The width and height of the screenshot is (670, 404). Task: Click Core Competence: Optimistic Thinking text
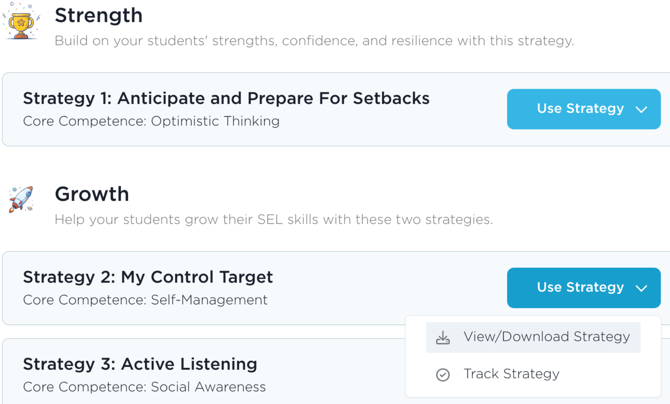point(151,121)
